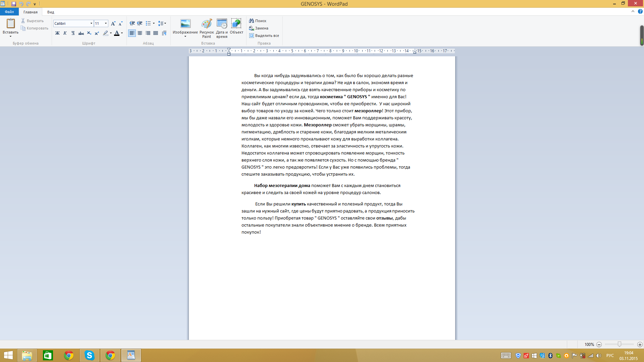
Task: Click Выделить все to select all
Action: (x=264, y=36)
